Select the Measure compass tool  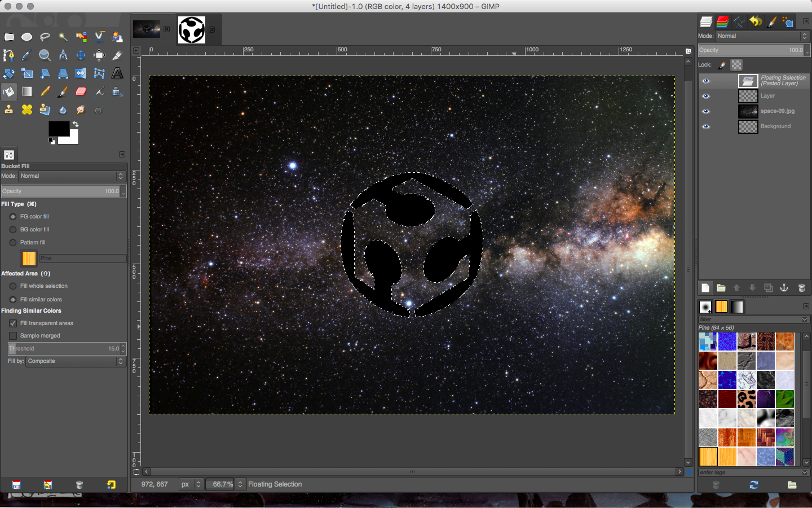coord(63,55)
